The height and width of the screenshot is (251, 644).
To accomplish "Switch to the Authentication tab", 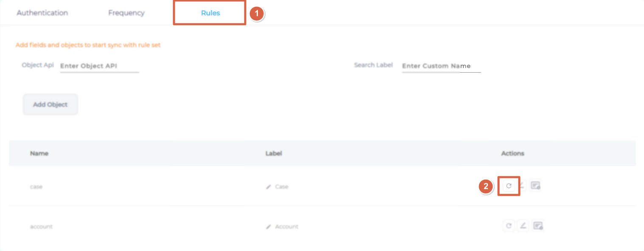I will point(42,13).
